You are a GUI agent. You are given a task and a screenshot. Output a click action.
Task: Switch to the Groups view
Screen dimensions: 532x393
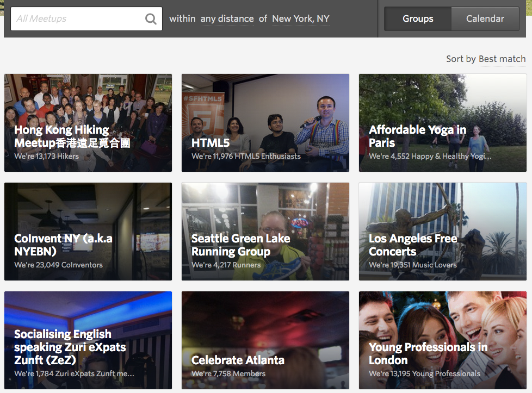(418, 18)
